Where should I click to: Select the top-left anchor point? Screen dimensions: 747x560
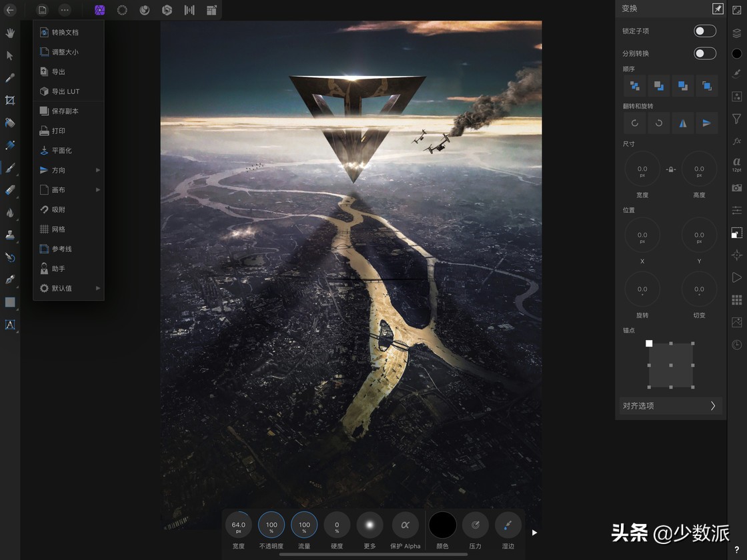tap(649, 343)
